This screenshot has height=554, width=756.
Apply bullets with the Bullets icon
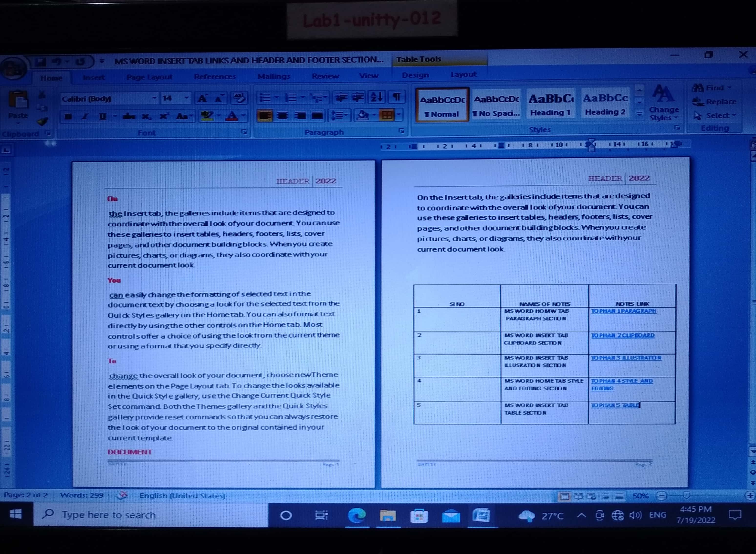(x=265, y=98)
